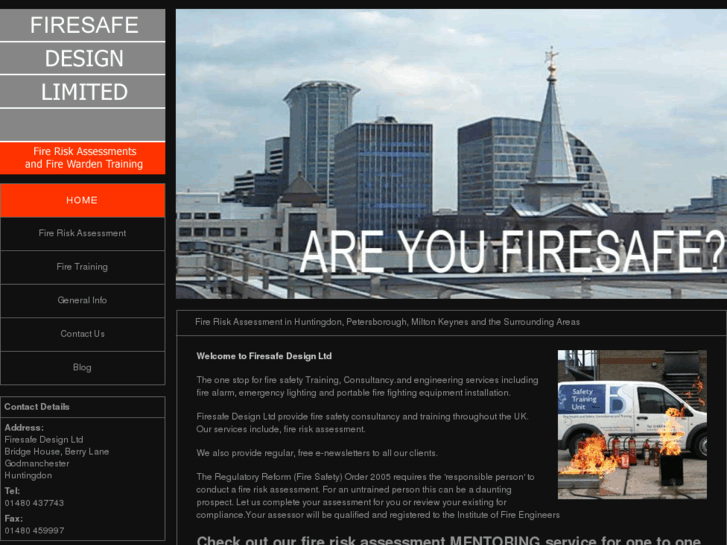Select the Bridge House, Berry Lane line
Screen dimensions: 727x545
57,452
